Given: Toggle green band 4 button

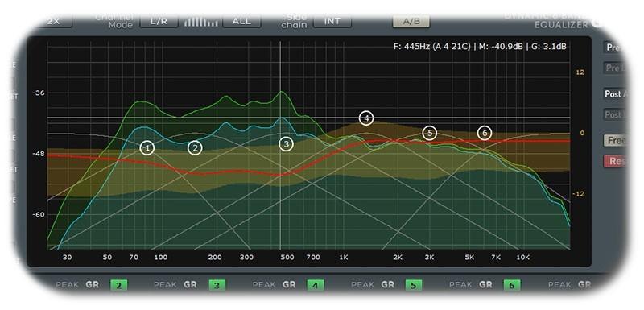Looking at the screenshot, I should tap(316, 285).
